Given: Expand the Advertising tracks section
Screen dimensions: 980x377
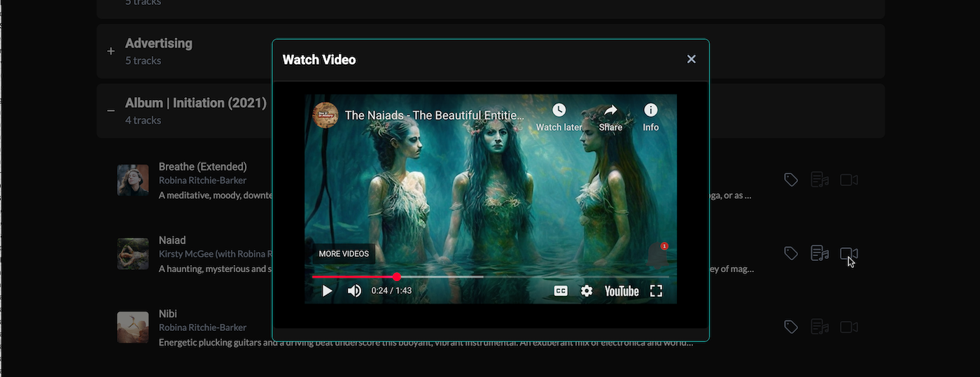Looking at the screenshot, I should point(111,51).
